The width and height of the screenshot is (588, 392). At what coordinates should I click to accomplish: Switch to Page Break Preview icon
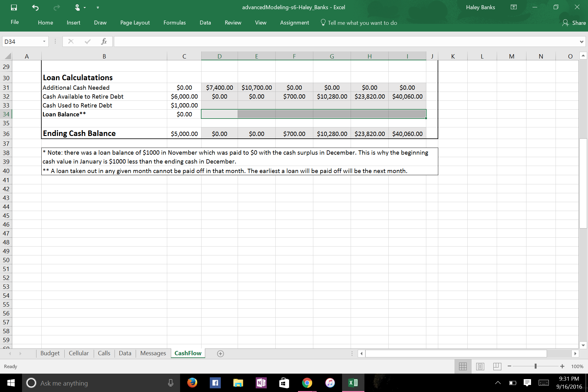[497, 366]
